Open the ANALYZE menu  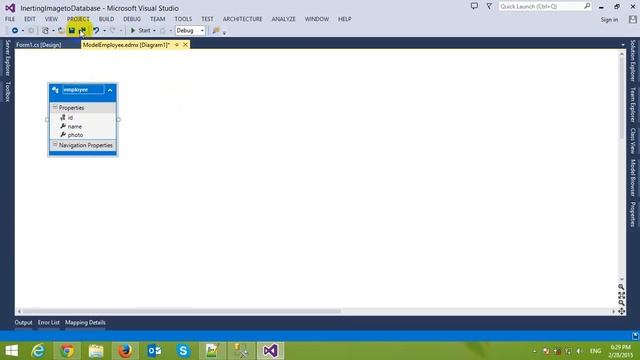[283, 19]
